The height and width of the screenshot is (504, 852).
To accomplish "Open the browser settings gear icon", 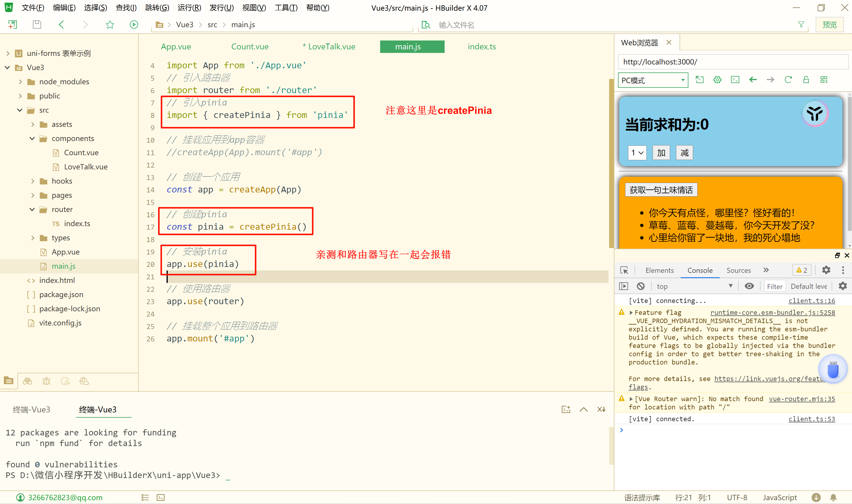I will [717, 80].
